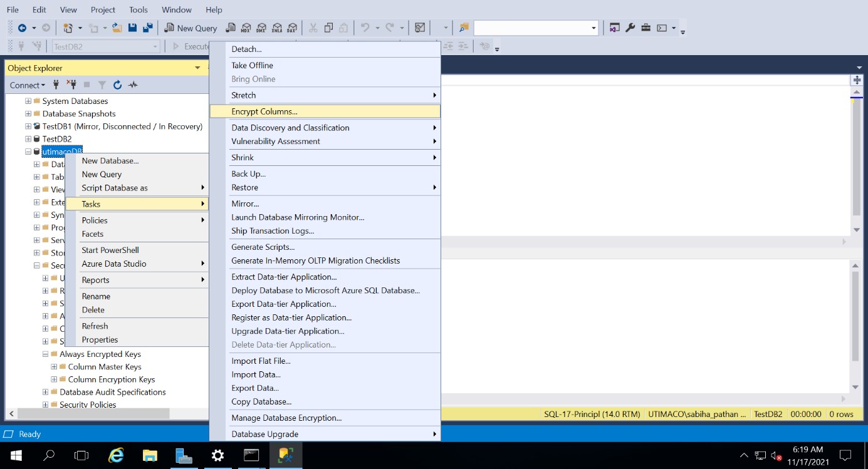Click the New Project icon in toolbar
This screenshot has width=868, height=469.
(67, 28)
